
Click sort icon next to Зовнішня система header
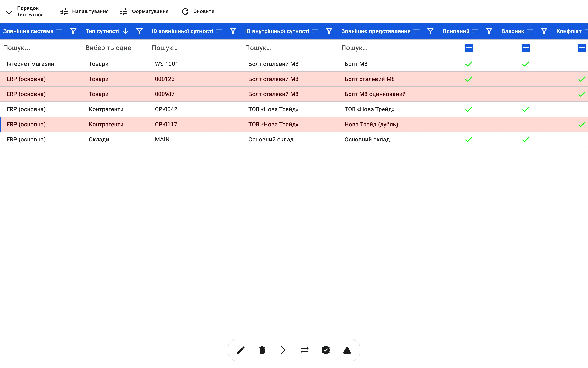coord(59,31)
